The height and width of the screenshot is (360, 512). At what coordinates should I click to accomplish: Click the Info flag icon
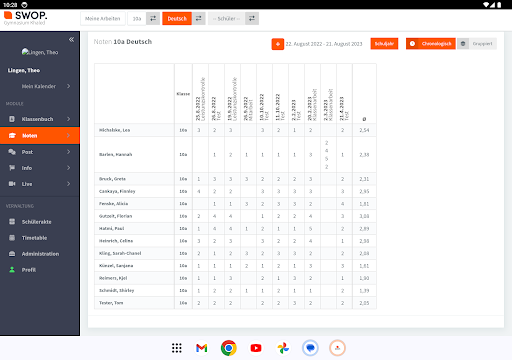point(12,168)
